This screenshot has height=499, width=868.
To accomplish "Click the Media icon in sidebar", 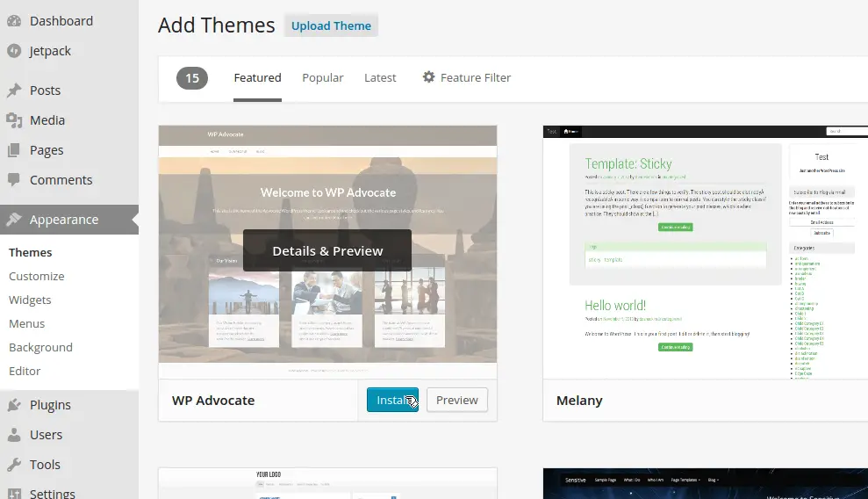I will click(14, 120).
